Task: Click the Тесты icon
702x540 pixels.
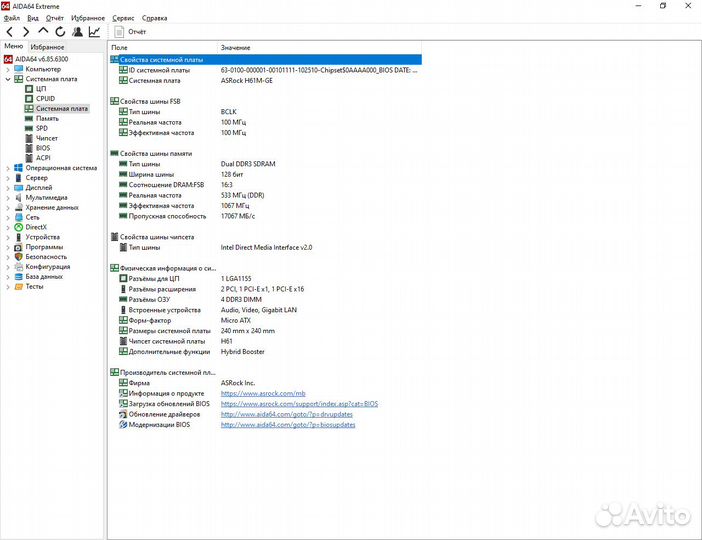Action: (x=18, y=287)
